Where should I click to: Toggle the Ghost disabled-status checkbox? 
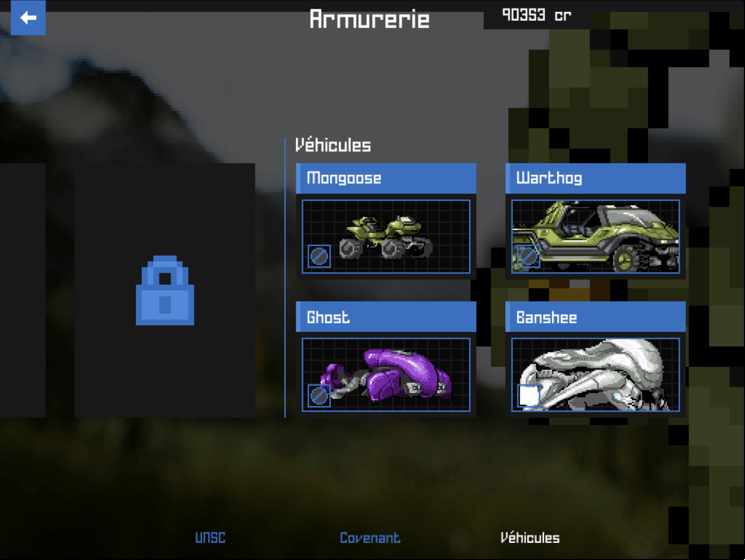point(319,395)
